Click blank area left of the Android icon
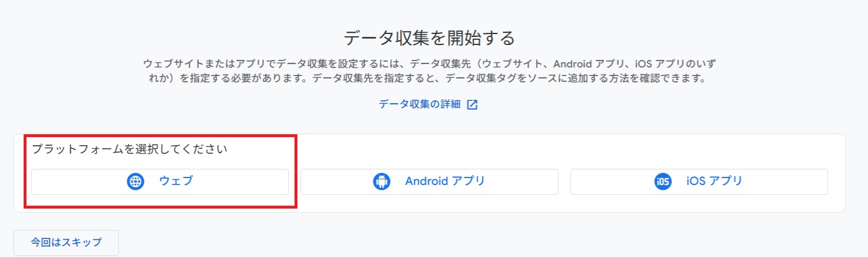The image size is (868, 257). pyautogui.click(x=334, y=182)
